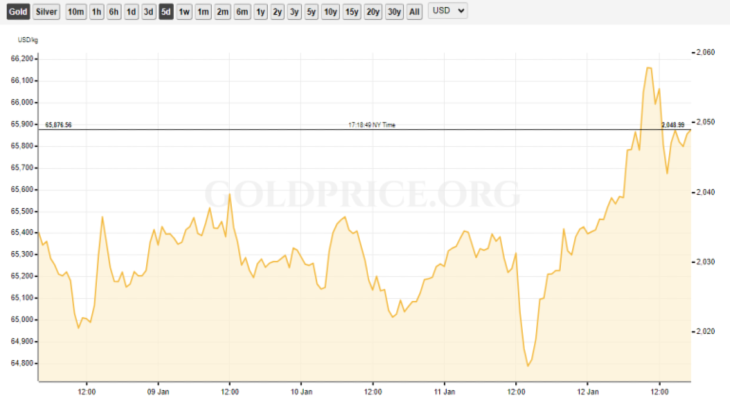Select the 5d range button
Image resolution: width=730 pixels, height=405 pixels.
tap(166, 12)
